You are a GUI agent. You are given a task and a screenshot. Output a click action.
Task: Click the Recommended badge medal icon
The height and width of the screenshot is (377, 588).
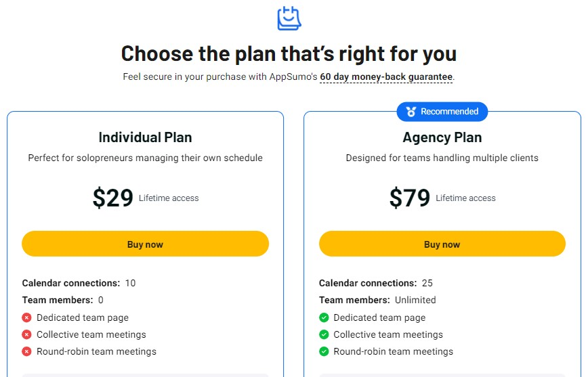tap(411, 112)
